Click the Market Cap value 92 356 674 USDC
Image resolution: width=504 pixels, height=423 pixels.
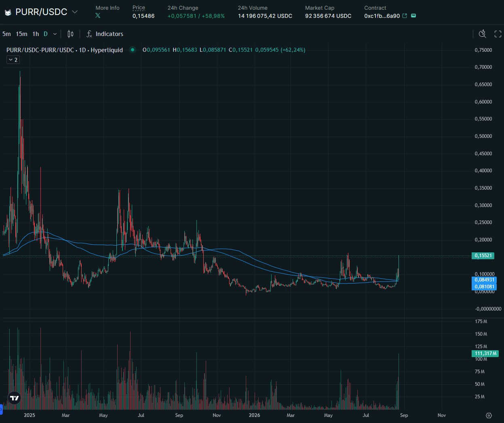[x=328, y=16]
